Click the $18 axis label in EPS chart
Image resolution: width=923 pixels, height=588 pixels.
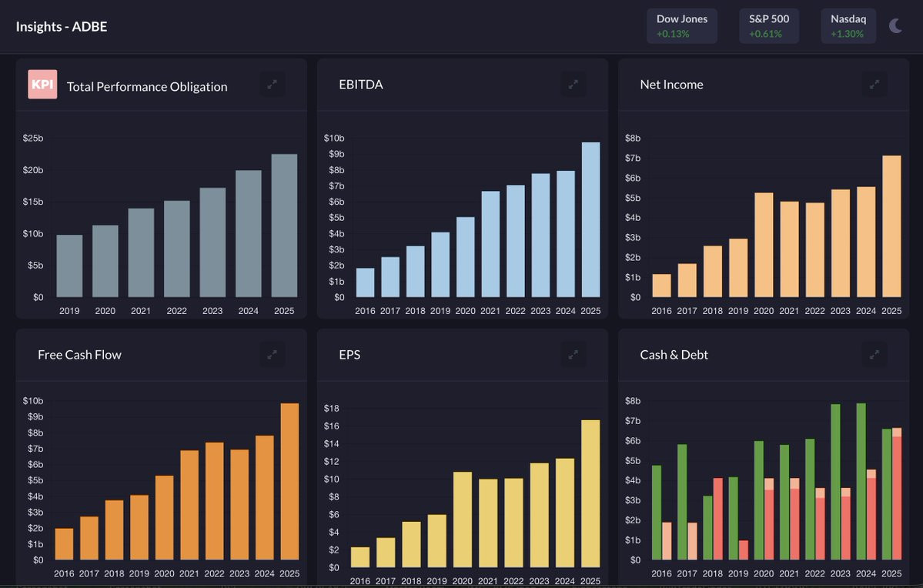point(332,409)
